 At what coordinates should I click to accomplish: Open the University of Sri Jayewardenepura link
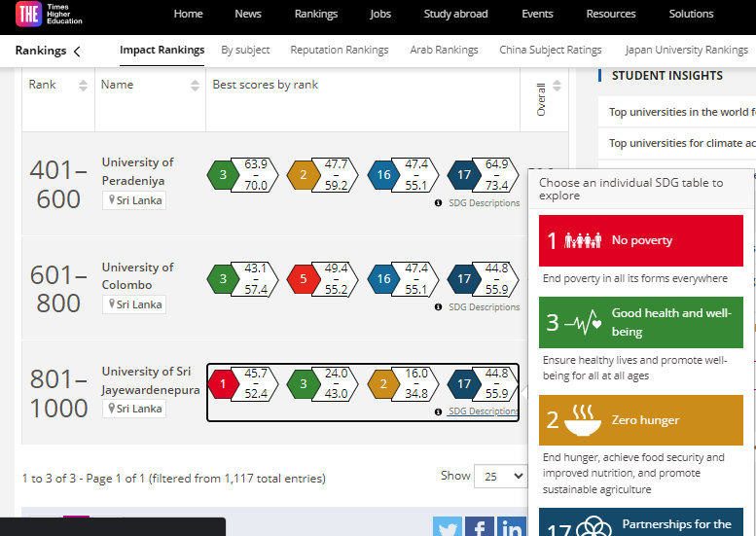(x=151, y=380)
